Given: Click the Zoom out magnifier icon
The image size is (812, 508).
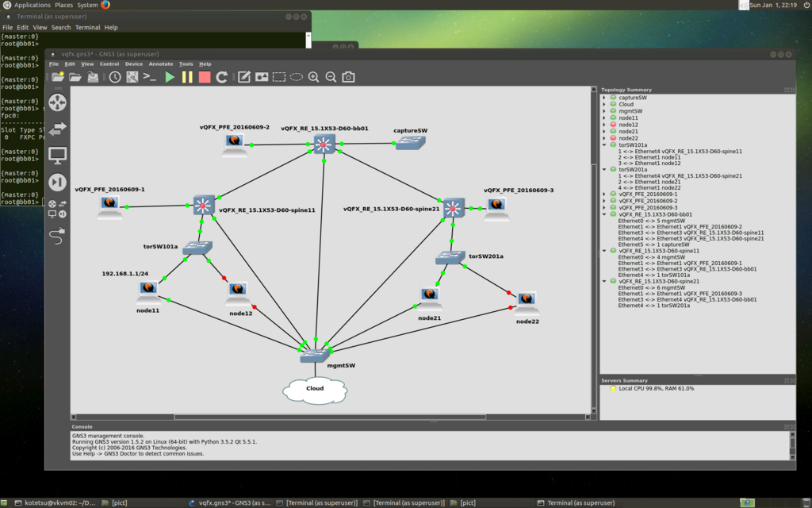Looking at the screenshot, I should [331, 77].
